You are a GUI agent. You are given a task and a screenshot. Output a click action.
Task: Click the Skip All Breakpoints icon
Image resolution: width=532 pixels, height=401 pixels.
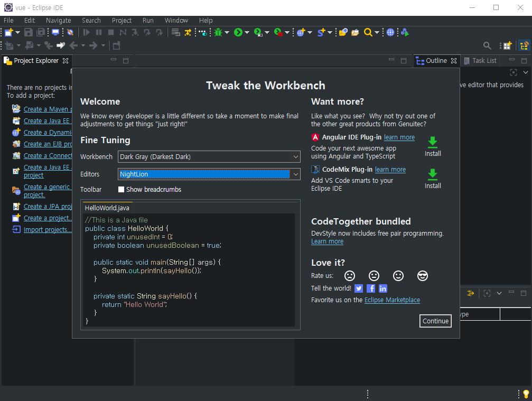(x=70, y=33)
